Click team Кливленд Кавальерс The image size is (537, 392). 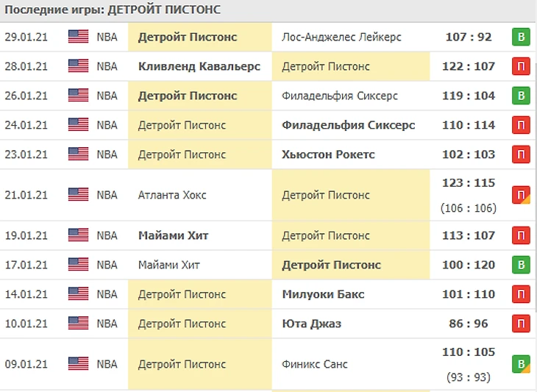tap(199, 66)
